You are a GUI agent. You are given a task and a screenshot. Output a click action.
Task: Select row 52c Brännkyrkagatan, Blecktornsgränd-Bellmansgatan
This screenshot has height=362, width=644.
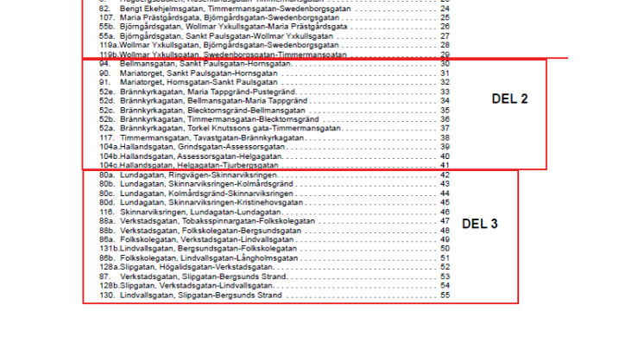275,110
